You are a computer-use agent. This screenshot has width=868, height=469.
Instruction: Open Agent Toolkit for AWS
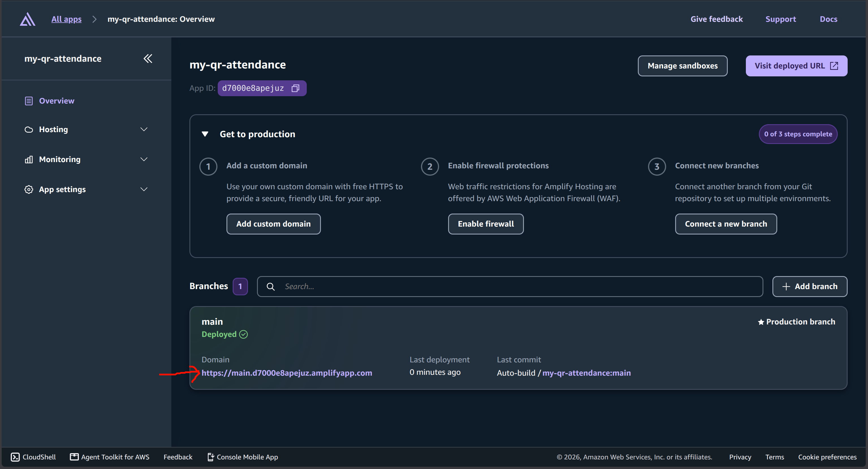click(109, 457)
